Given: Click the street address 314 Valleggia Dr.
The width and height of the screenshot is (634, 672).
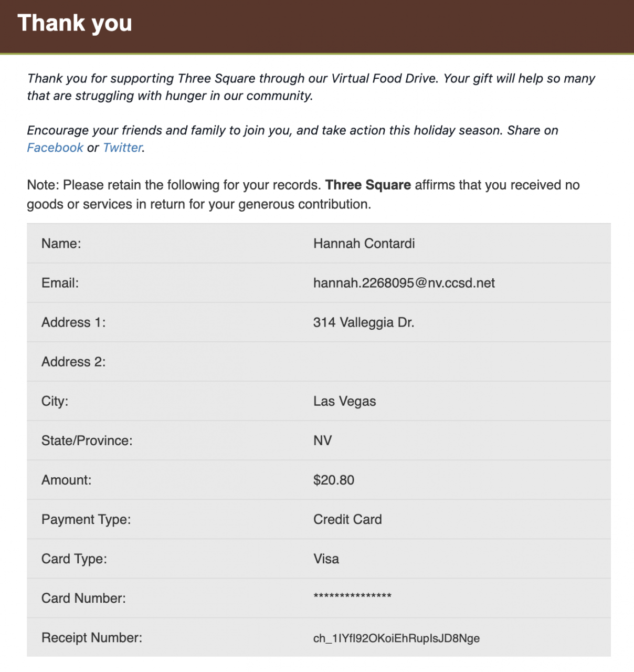Looking at the screenshot, I should point(363,322).
